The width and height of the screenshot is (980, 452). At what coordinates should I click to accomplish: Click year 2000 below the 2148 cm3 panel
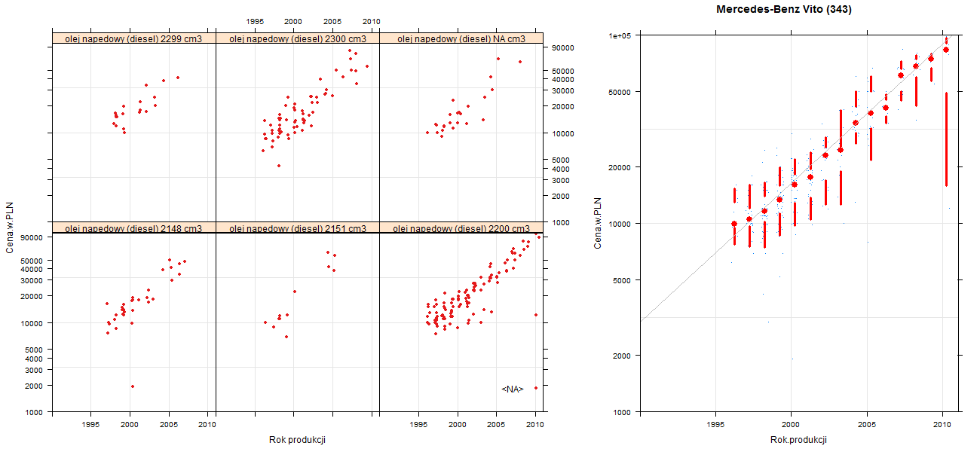[130, 425]
